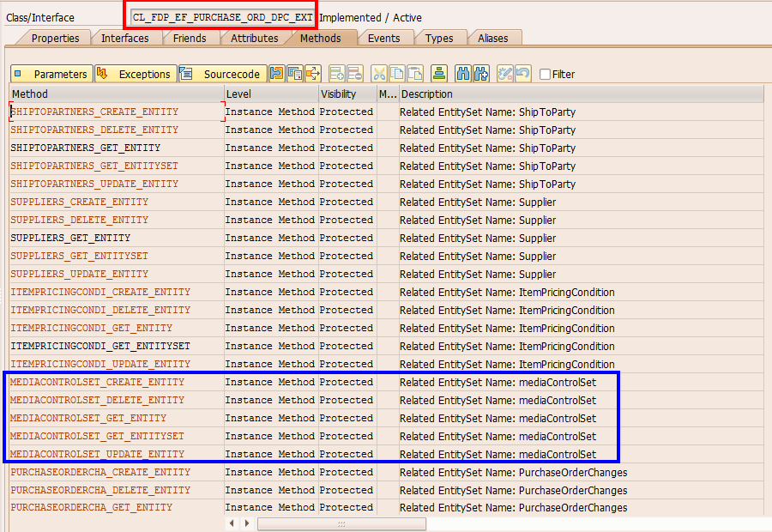772x532 pixels.
Task: Click the delete row icon
Action: (355, 74)
